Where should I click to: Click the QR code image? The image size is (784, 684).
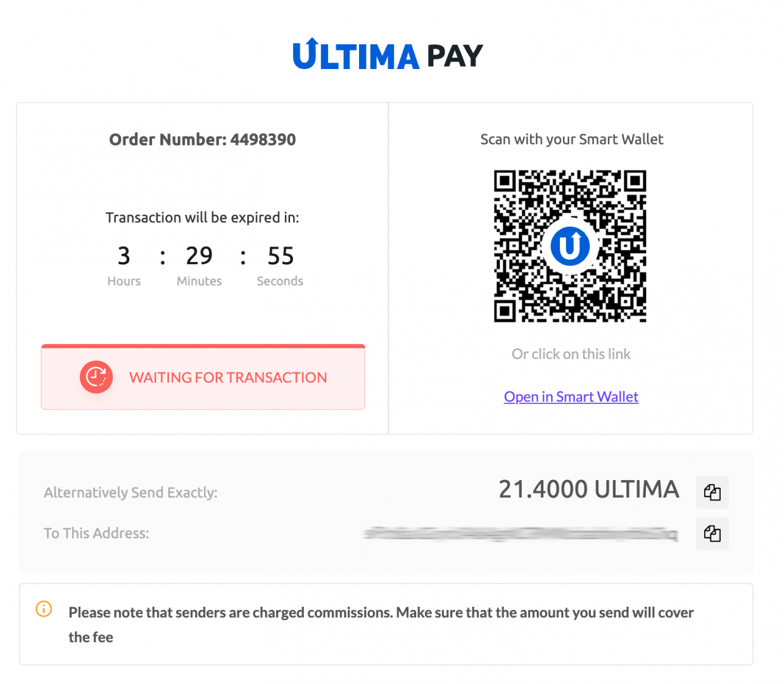click(x=570, y=246)
